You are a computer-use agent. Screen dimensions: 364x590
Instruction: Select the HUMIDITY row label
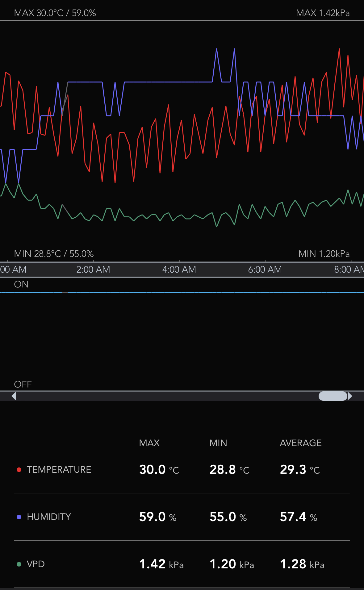click(49, 517)
